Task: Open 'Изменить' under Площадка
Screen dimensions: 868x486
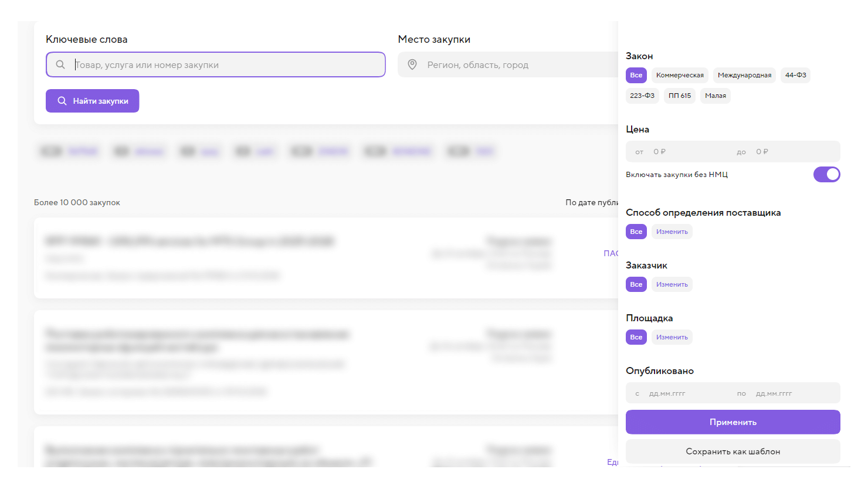Action: [x=672, y=337]
